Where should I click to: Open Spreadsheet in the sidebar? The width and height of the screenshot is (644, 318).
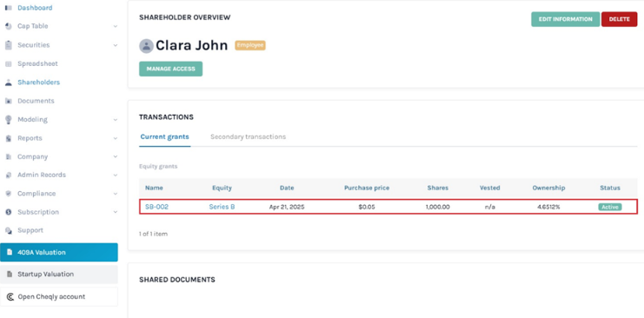(x=37, y=63)
